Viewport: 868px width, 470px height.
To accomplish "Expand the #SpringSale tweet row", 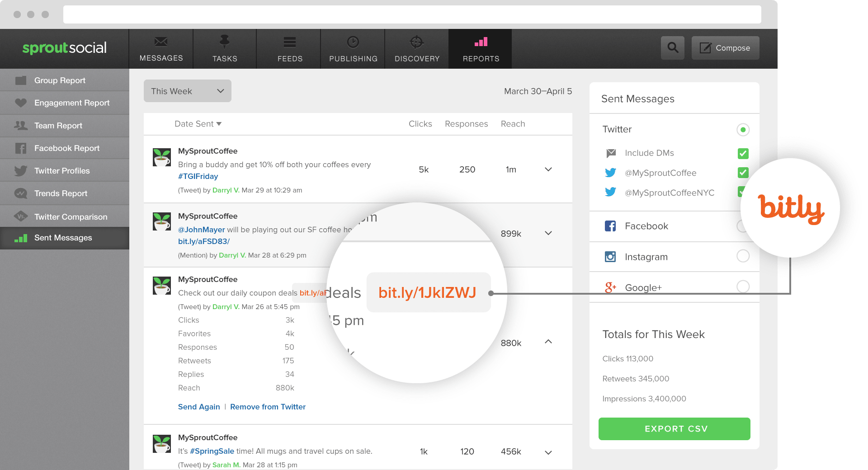I will point(548,452).
